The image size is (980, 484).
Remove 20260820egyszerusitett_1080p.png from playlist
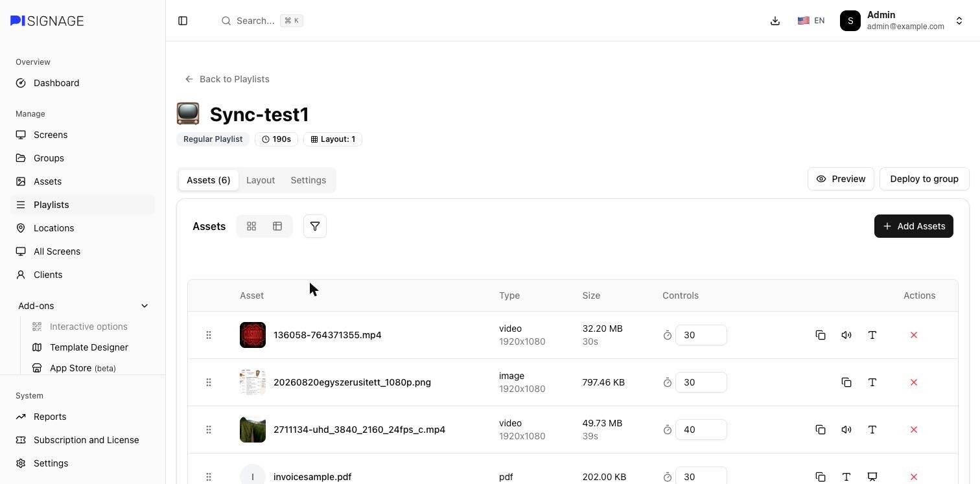[x=914, y=382]
